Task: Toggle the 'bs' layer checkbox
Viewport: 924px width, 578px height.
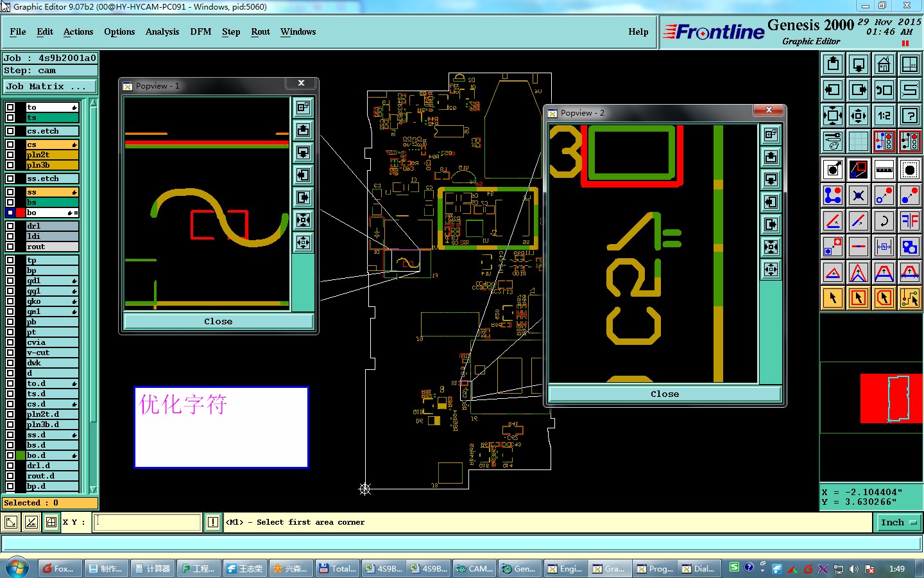Action: pyautogui.click(x=10, y=202)
